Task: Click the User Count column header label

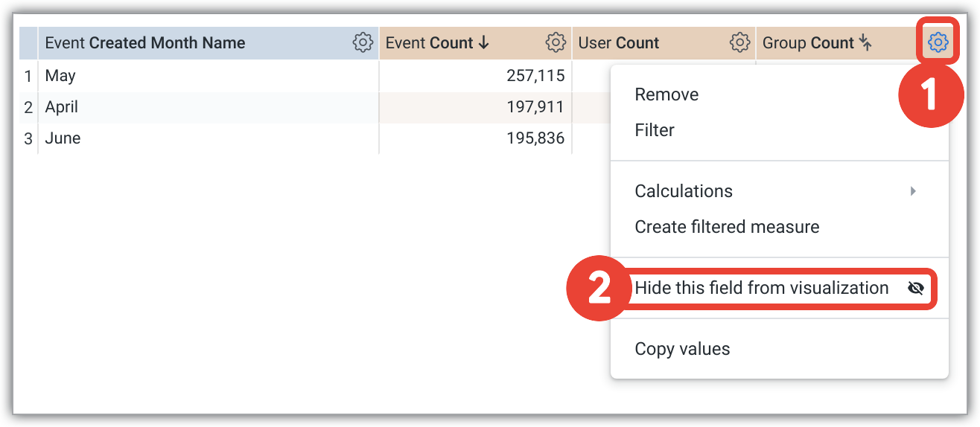Action: pos(619,43)
